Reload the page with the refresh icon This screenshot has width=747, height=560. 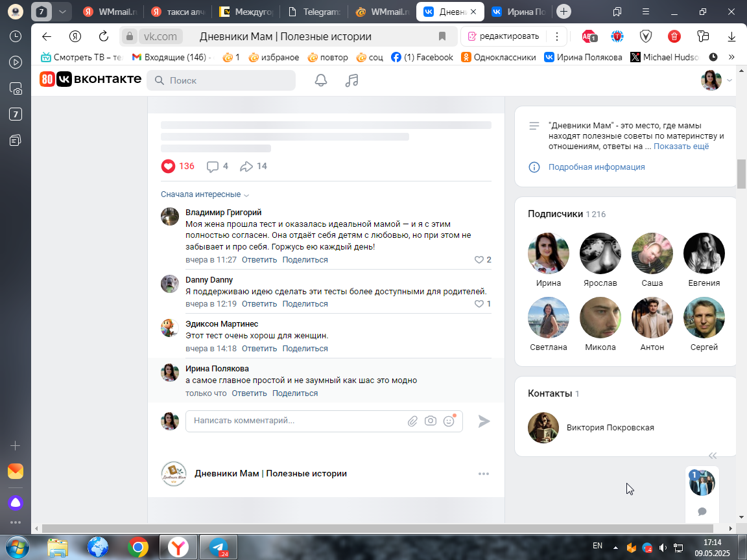pyautogui.click(x=103, y=36)
